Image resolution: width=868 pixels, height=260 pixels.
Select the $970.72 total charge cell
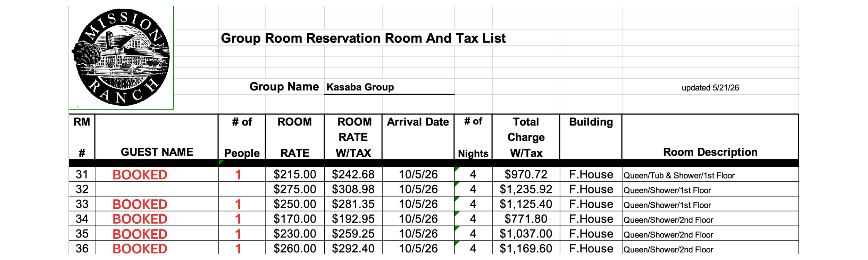click(x=526, y=174)
